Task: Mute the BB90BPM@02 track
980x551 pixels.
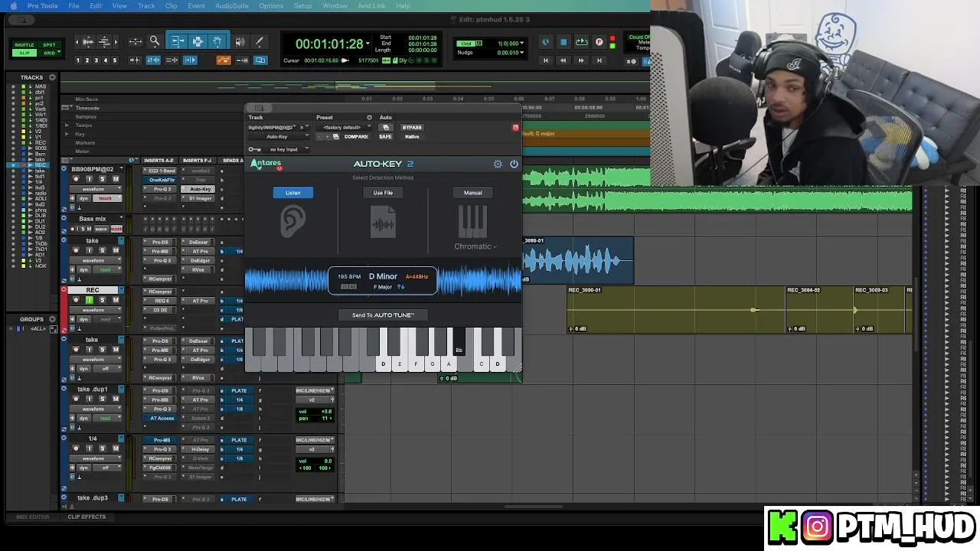Action: [116, 179]
